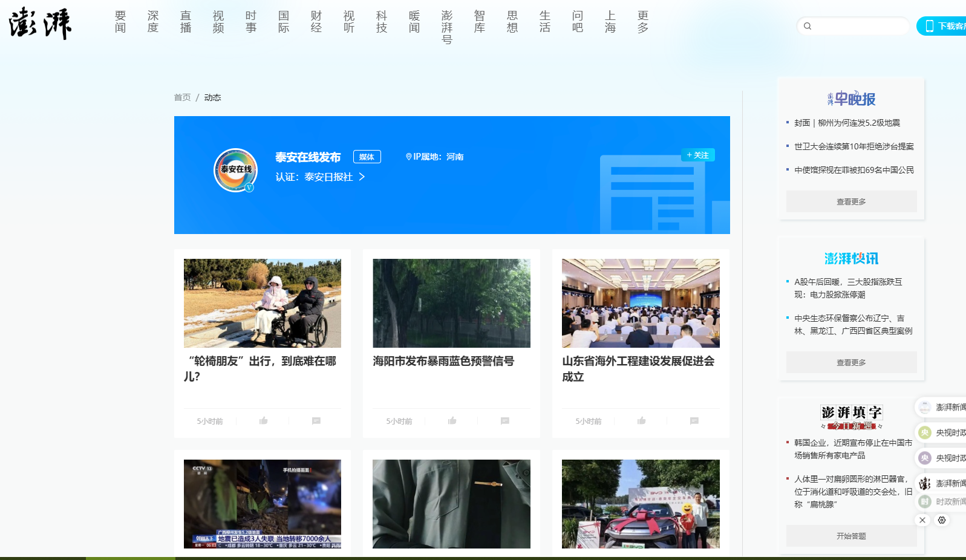This screenshot has width=966, height=560.
Task: Open the 科技 nav item
Action: (382, 22)
